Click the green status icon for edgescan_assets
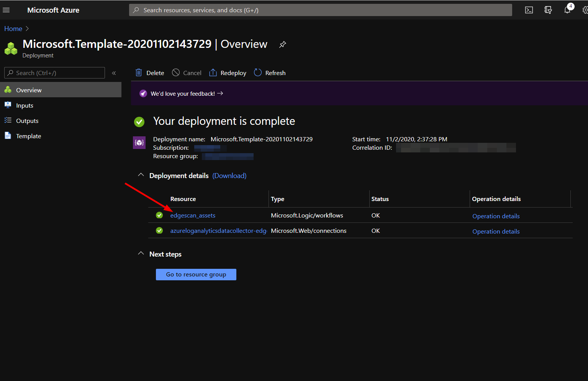Screen dimensions: 588x381 click(159, 215)
